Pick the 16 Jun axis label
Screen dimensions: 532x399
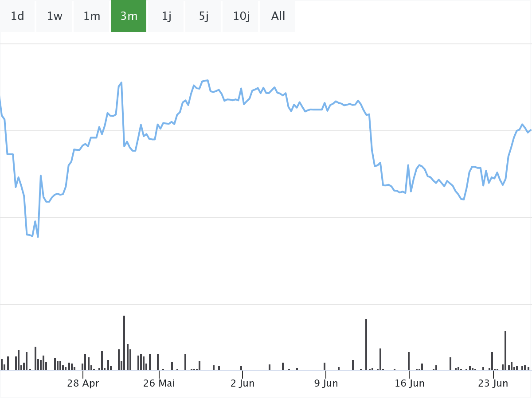pos(410,383)
